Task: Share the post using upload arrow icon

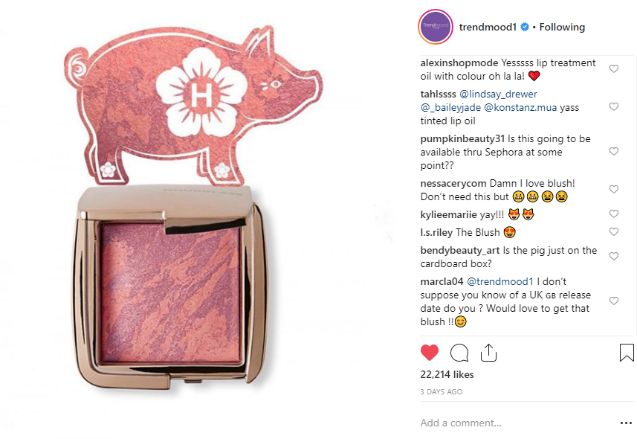Action: pyautogui.click(x=489, y=352)
